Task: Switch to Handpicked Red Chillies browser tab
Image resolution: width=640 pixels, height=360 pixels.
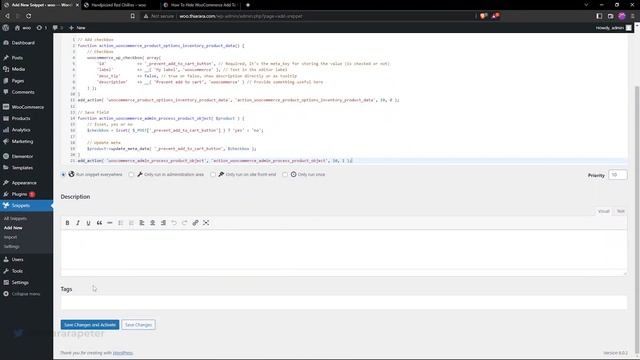Action: click(x=118, y=5)
